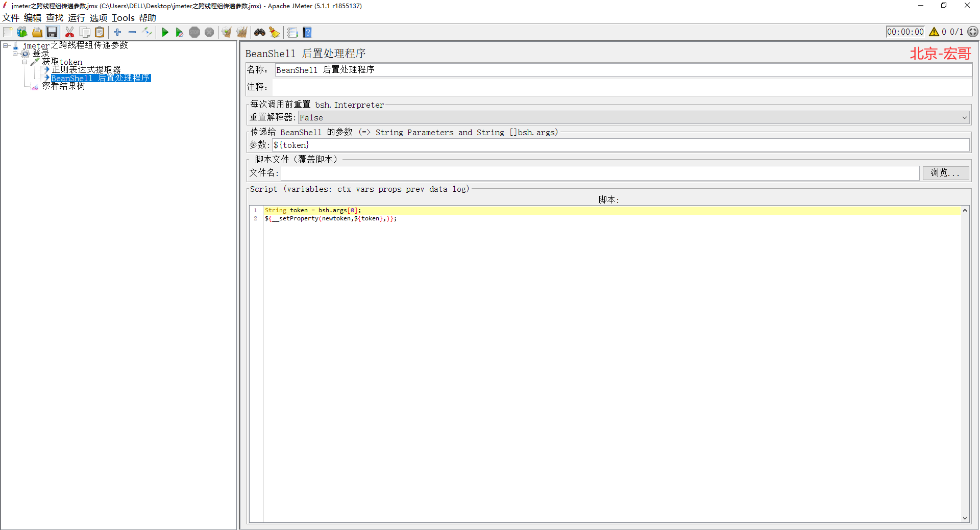
Task: Open the 编辑 menu
Action: click(33, 18)
